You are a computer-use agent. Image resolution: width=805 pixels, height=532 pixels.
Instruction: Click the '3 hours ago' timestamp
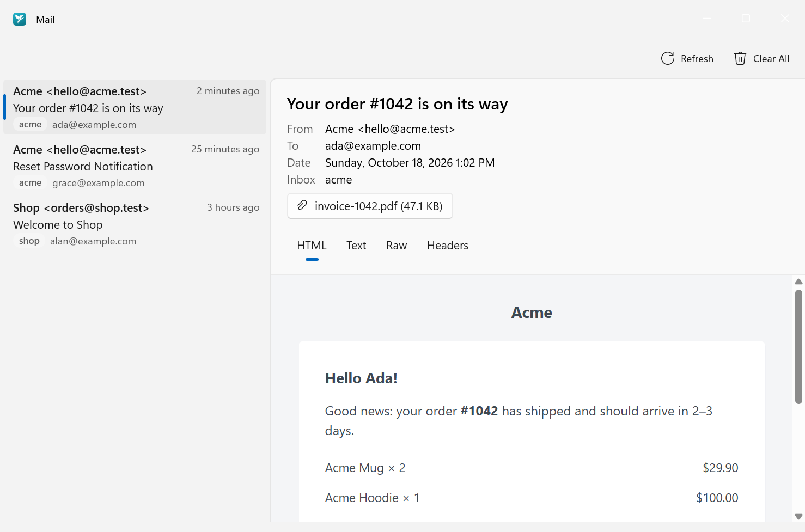pos(233,207)
